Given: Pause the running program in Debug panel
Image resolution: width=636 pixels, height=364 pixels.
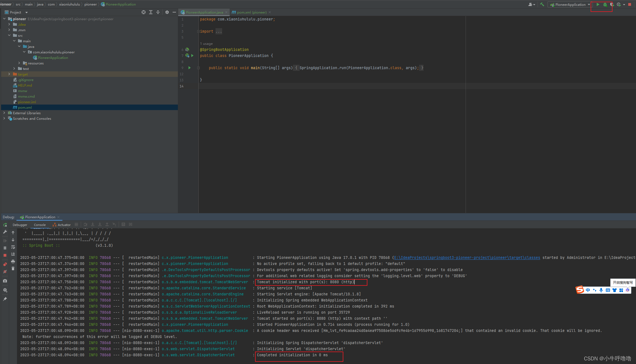Looking at the screenshot, I should click(x=5, y=248).
